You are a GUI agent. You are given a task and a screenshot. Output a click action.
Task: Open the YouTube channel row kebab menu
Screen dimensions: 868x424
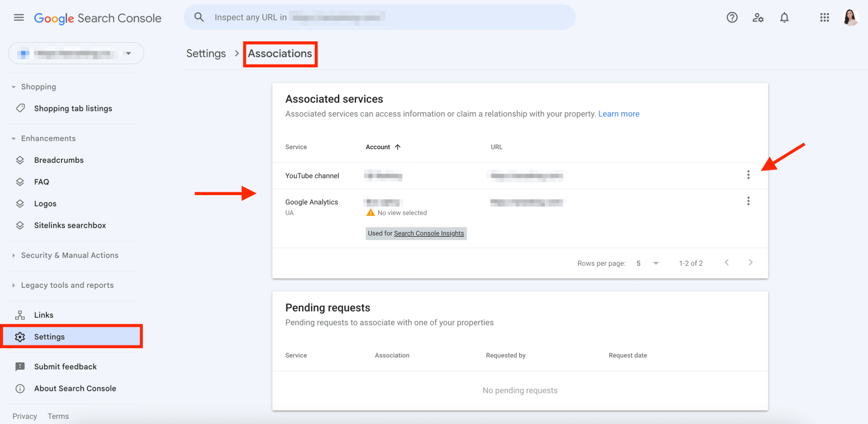point(748,175)
